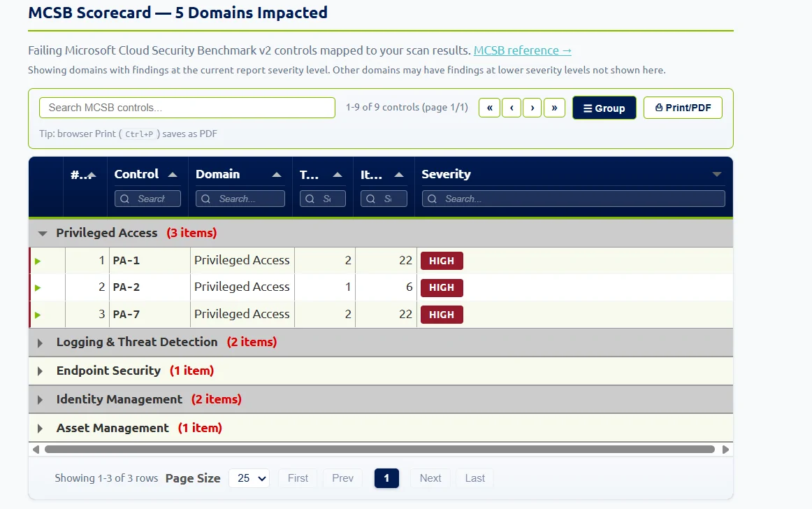Click the Domain column header label
The image size is (812, 509).
[217, 174]
